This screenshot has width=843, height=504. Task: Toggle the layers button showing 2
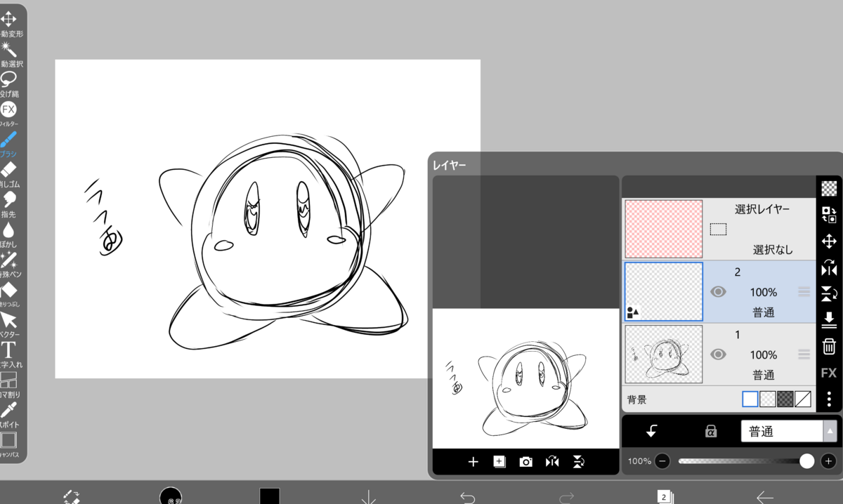tap(665, 496)
